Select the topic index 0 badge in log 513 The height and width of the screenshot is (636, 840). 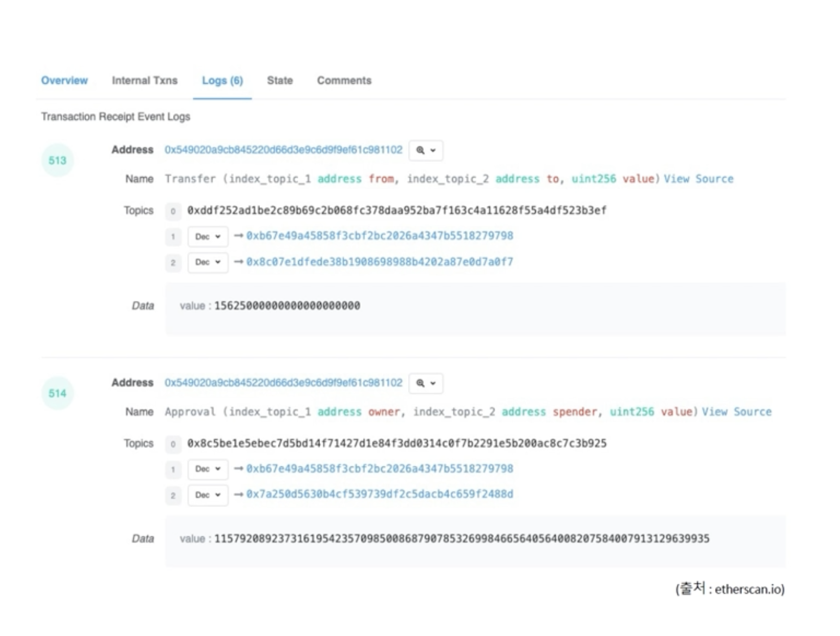click(173, 211)
